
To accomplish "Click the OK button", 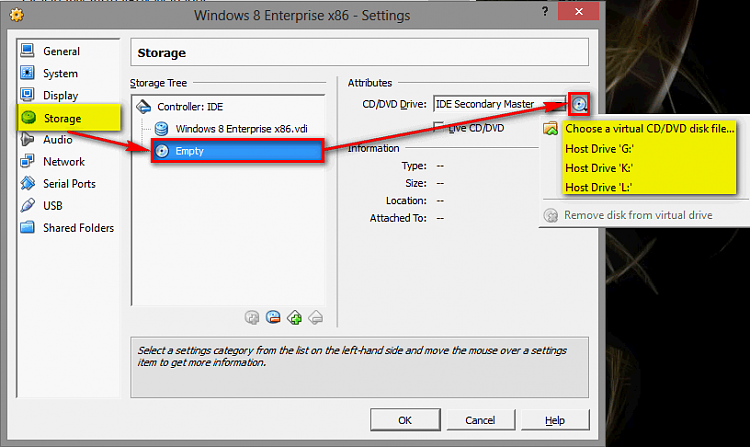I will (405, 420).
